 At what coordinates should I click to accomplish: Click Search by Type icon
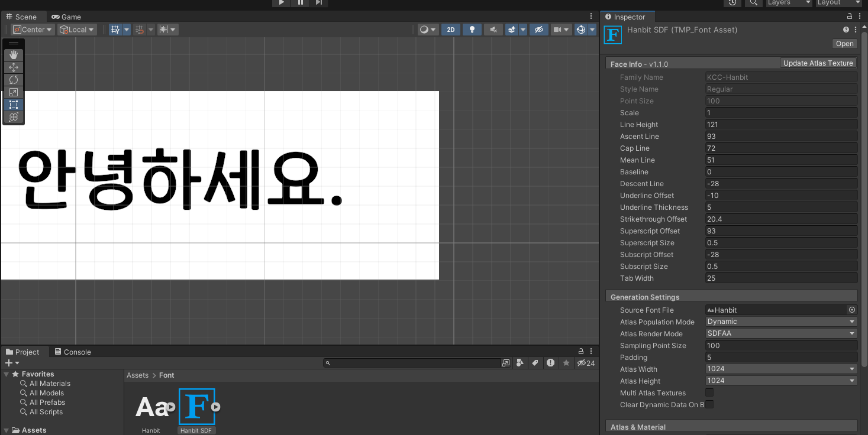point(520,363)
